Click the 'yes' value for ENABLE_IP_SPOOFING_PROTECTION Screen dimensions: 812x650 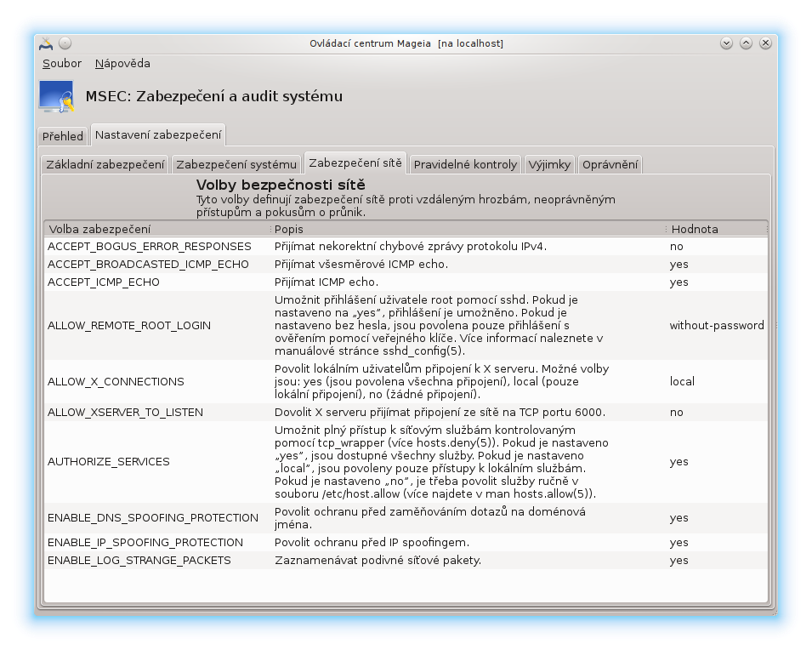679,542
